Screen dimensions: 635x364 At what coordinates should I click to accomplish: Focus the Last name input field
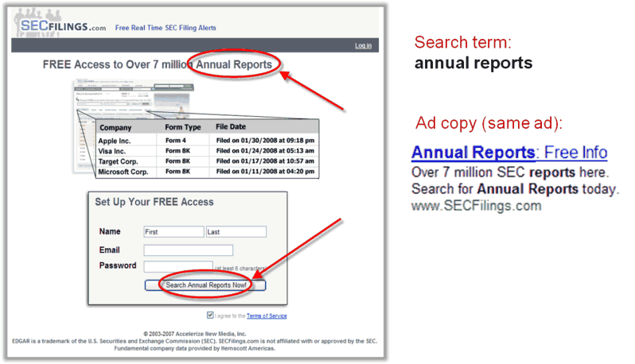coord(236,232)
